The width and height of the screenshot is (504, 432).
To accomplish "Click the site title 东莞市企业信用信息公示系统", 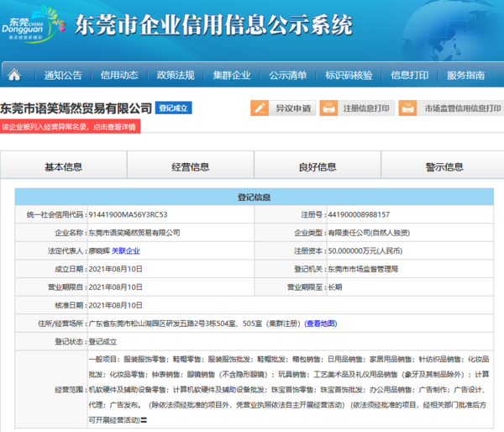I will [x=213, y=24].
